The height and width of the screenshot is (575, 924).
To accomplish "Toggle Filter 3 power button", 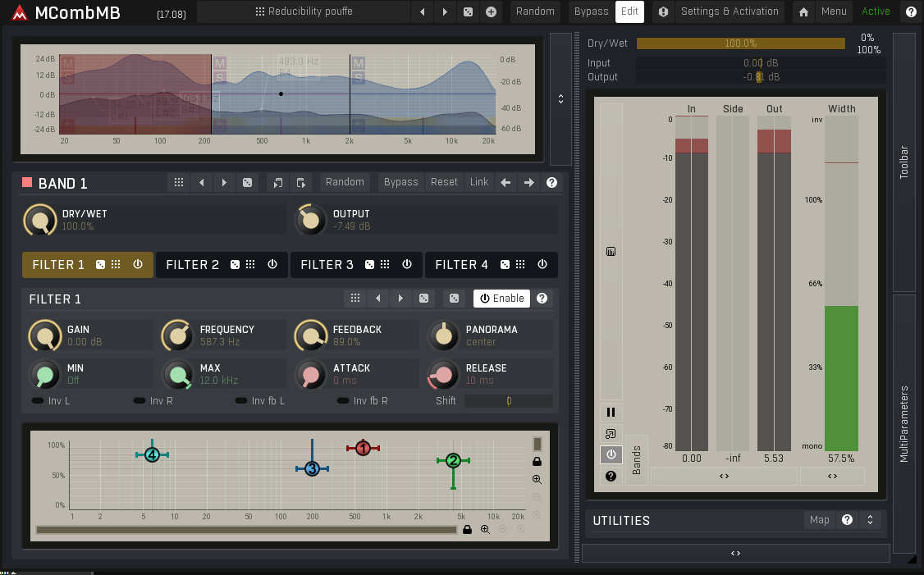I will 407,264.
